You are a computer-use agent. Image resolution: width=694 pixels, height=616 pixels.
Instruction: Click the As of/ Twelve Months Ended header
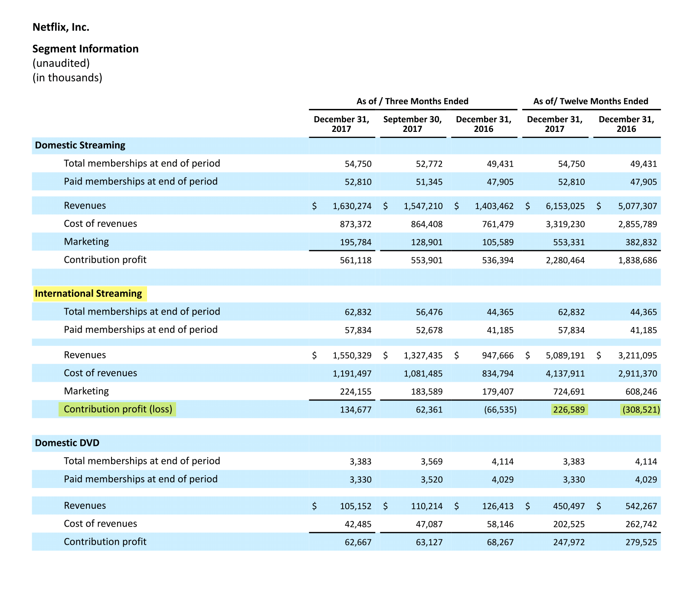click(x=591, y=101)
